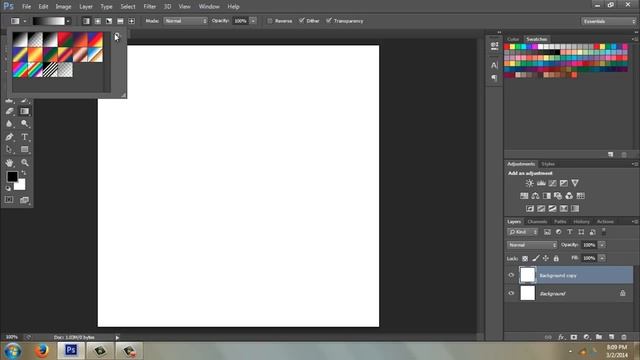Create a new group (folder icon)
Image resolution: width=640 pixels, height=360 pixels.
coord(599,337)
